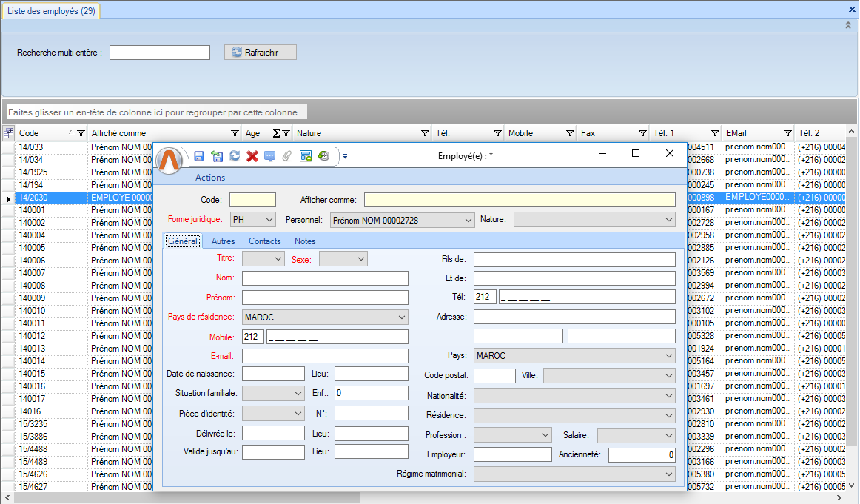Click the red X delete icon
Screen dimensions: 860x504
[x=252, y=155]
